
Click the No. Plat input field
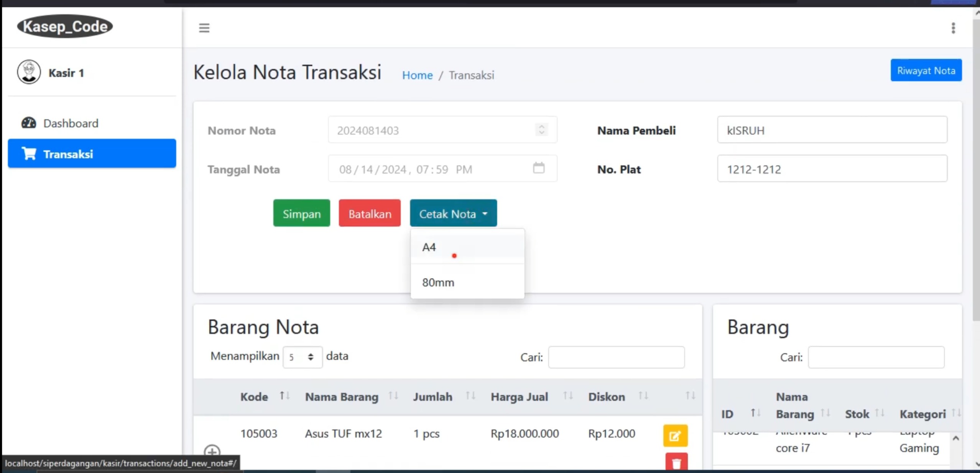(x=832, y=169)
